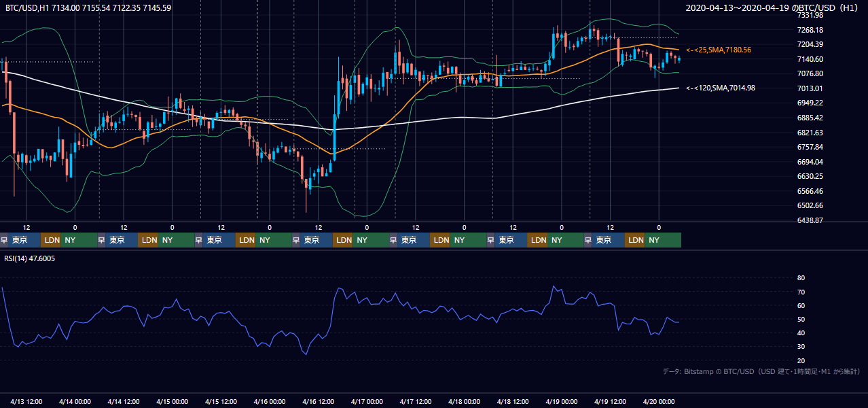Select the RSI(14) 47.6005 indicator label

[30, 258]
